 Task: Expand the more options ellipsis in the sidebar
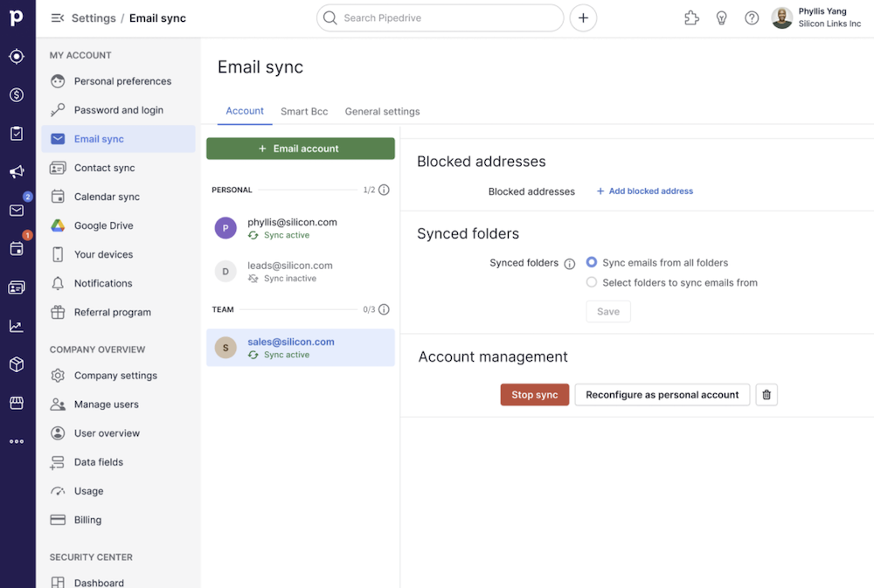pyautogui.click(x=17, y=440)
